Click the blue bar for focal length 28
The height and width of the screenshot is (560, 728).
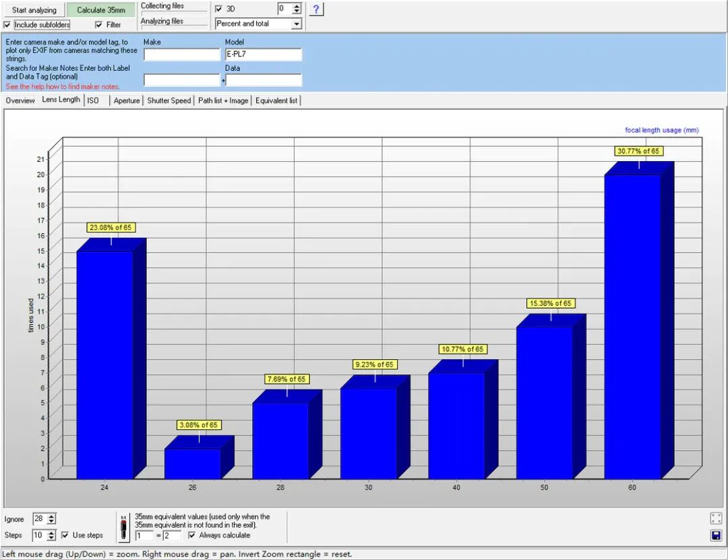[x=280, y=441]
